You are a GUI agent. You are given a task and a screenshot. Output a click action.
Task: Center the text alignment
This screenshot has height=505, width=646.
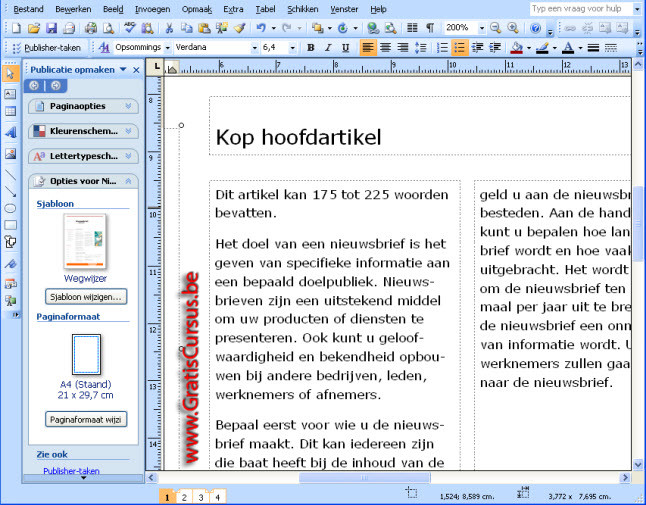pos(385,48)
